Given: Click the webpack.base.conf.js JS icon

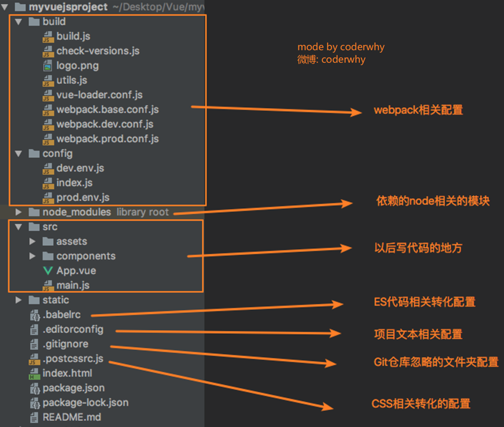Looking at the screenshot, I should (x=48, y=110).
